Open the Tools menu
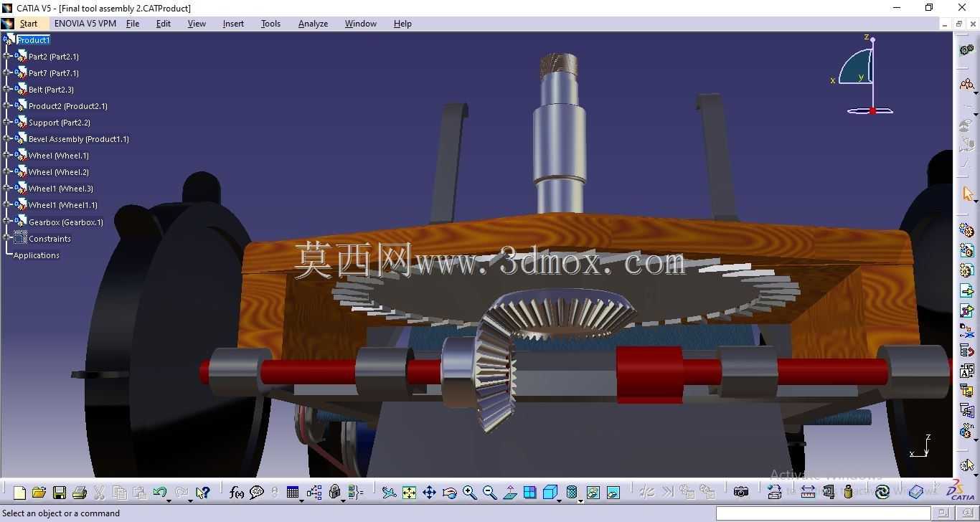Viewport: 980px width, 522px height. click(270, 24)
